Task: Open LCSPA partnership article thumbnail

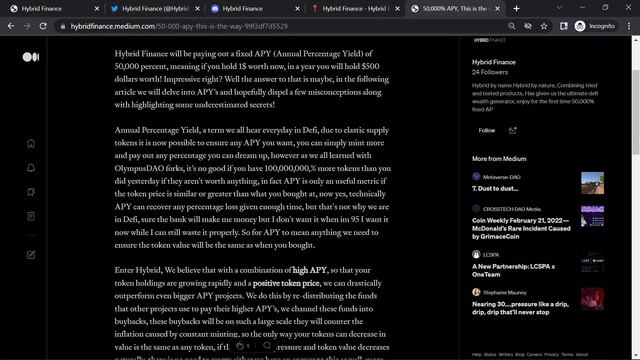Action: (x=592, y=262)
